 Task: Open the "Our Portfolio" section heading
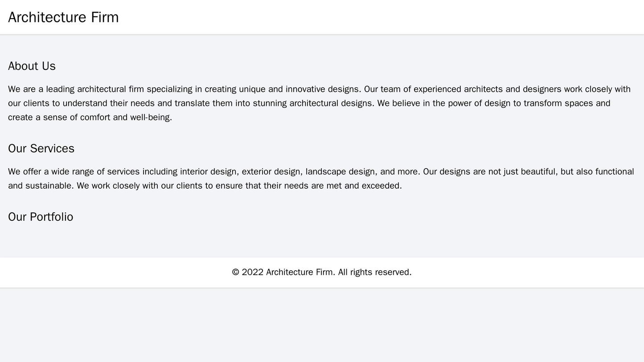click(41, 217)
